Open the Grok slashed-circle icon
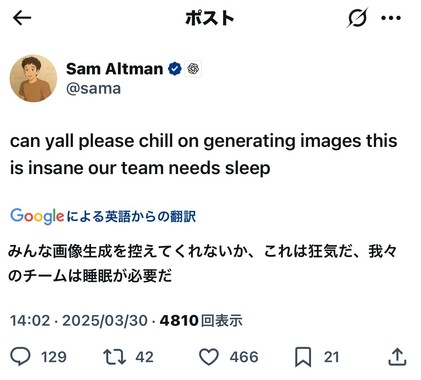 (357, 18)
